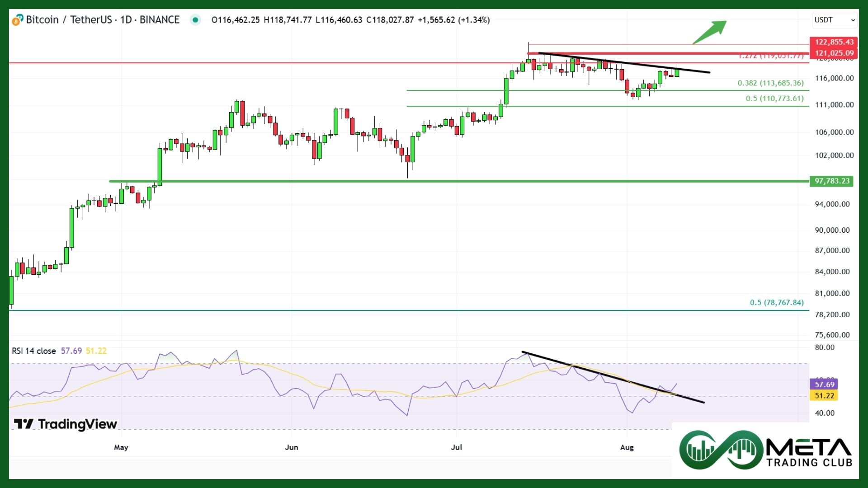Click the May label on time axis

click(x=121, y=447)
